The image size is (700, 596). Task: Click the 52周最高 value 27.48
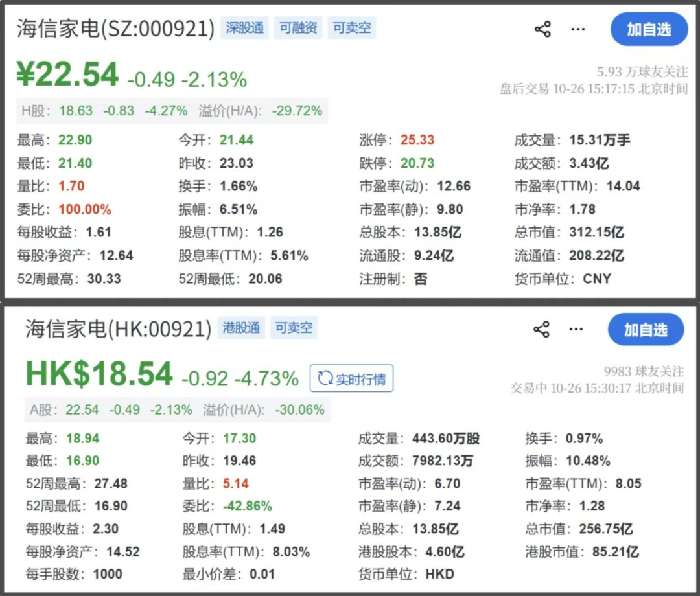coord(111,483)
